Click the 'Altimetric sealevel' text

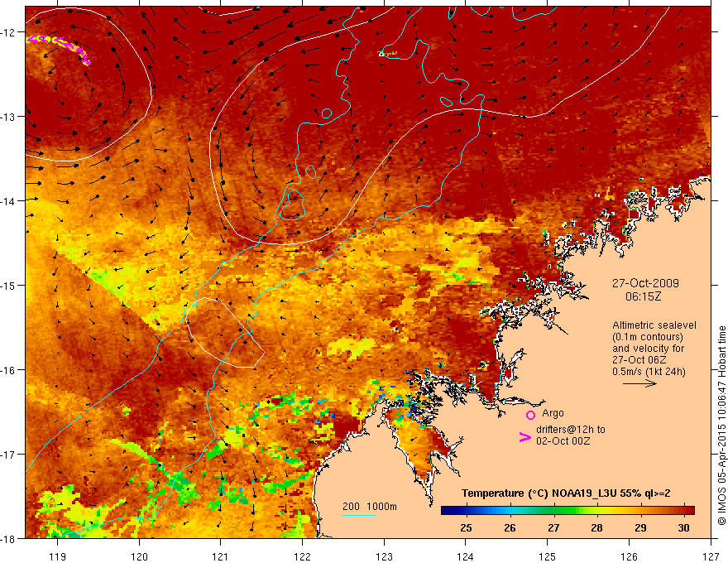[x=654, y=325]
